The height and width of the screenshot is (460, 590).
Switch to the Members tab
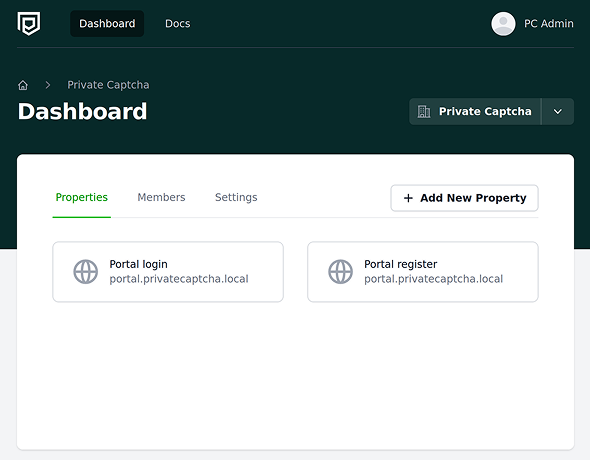161,197
